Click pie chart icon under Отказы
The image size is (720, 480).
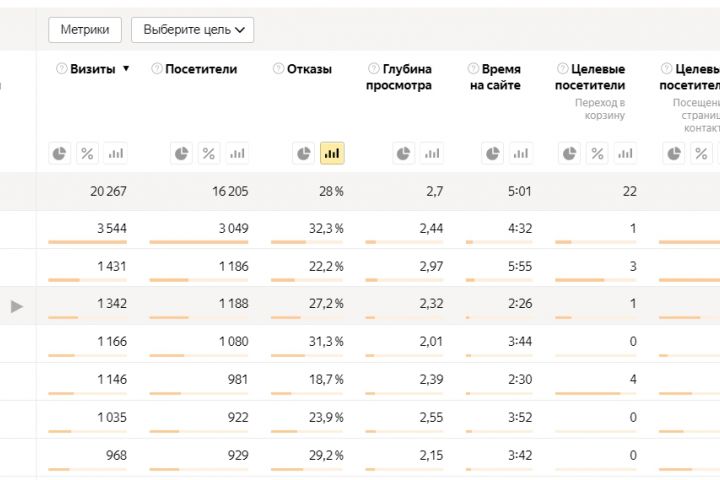(x=304, y=153)
